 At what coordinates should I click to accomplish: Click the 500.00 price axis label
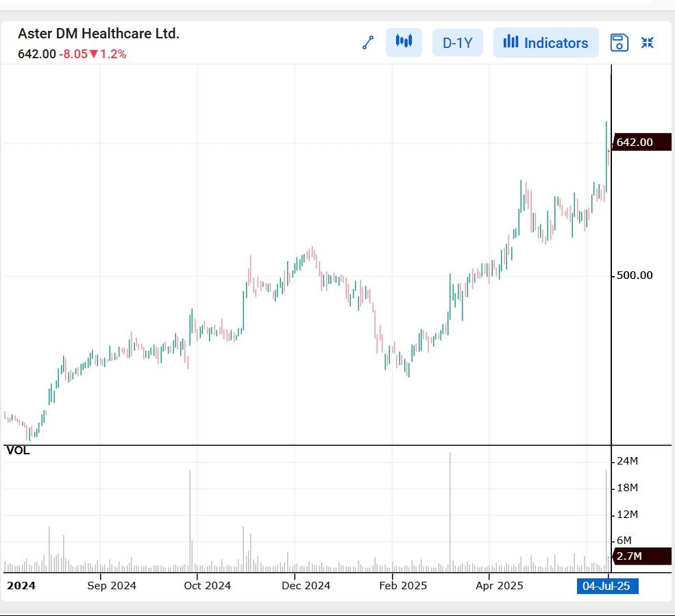pyautogui.click(x=635, y=275)
